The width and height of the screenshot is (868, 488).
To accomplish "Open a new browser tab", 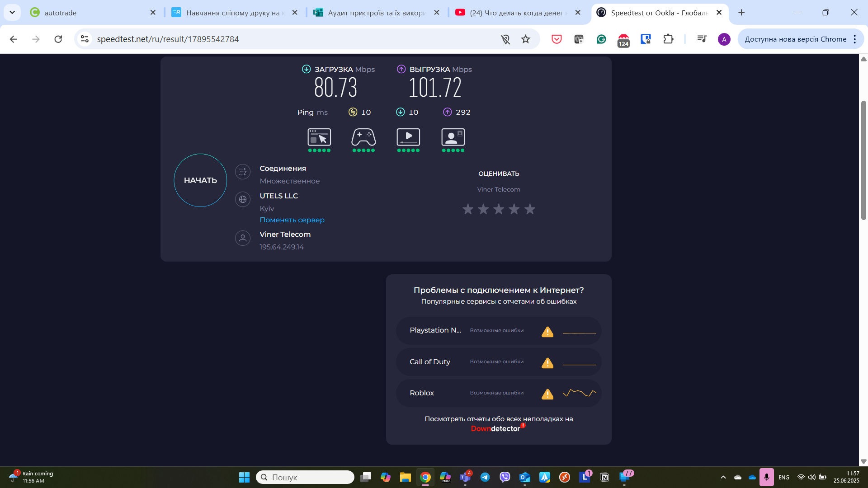I will (741, 13).
